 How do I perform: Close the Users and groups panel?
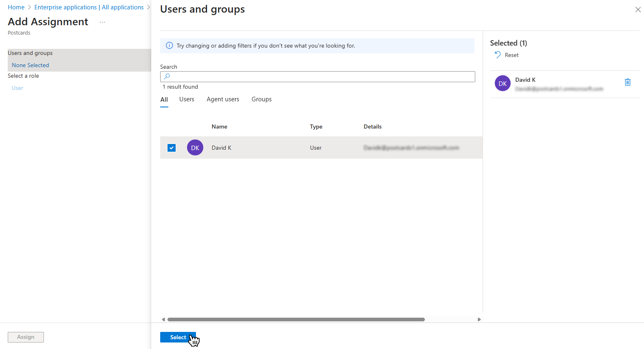637,10
